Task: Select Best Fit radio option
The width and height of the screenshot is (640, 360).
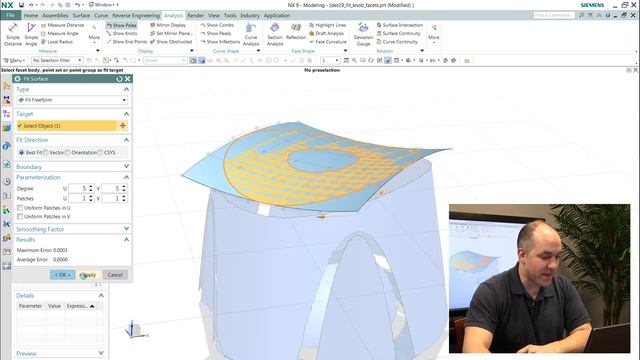Action: coord(22,152)
